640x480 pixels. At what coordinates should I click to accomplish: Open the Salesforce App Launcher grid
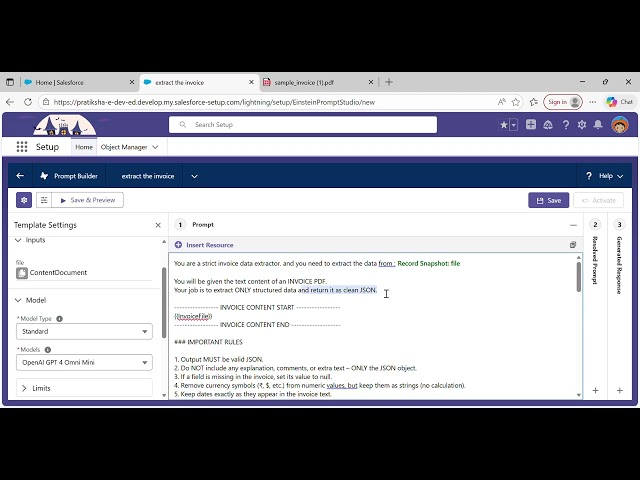point(22,147)
